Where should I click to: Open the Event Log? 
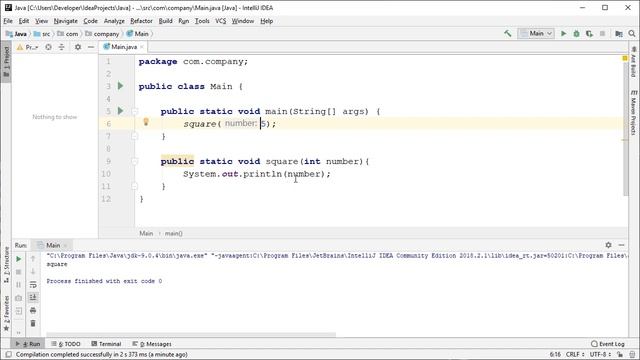(x=608, y=344)
